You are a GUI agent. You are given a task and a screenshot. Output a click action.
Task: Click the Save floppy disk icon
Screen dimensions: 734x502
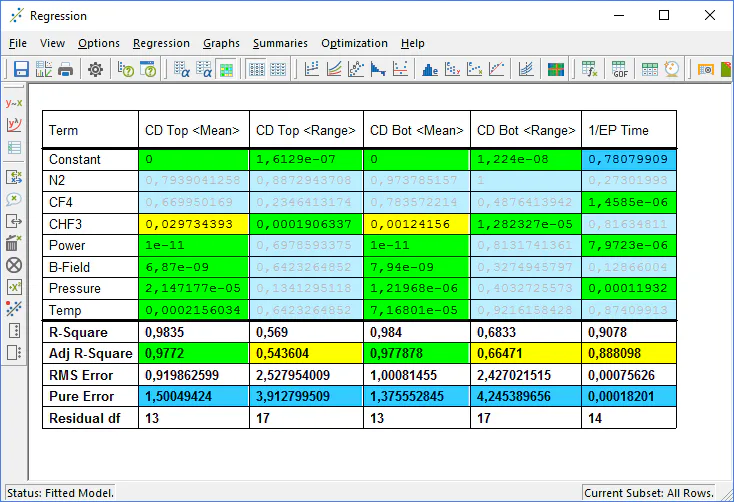[x=21, y=70]
